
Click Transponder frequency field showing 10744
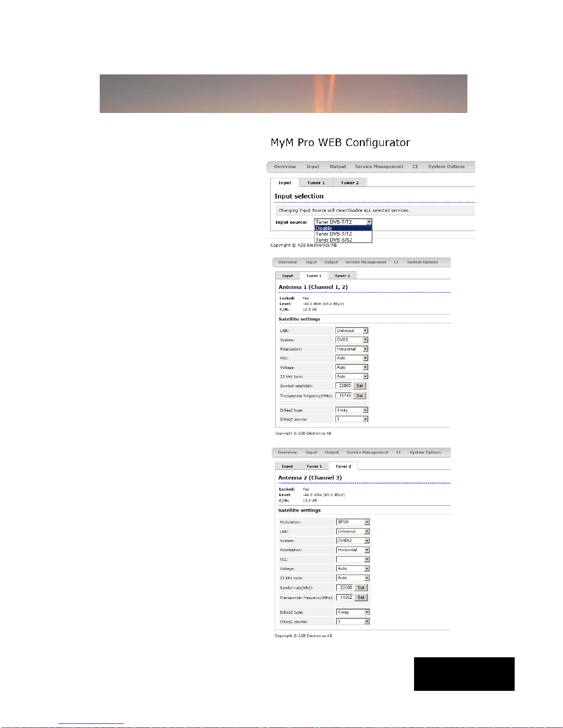coord(344,395)
